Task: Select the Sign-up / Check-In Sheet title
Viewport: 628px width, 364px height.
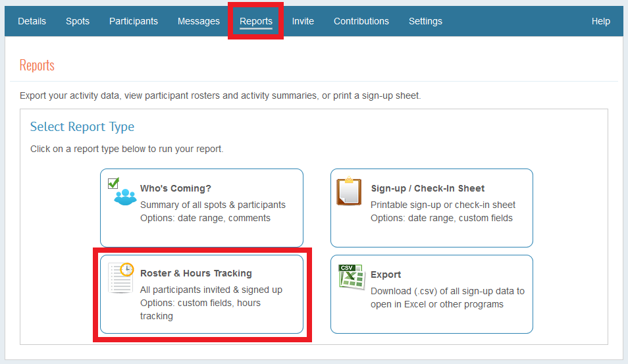Action: pos(428,188)
